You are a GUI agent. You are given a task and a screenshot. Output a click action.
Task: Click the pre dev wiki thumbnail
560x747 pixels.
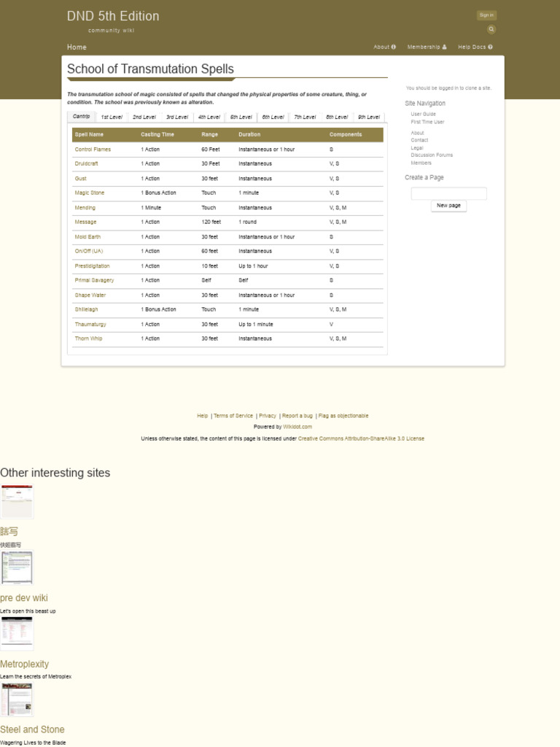17,568
